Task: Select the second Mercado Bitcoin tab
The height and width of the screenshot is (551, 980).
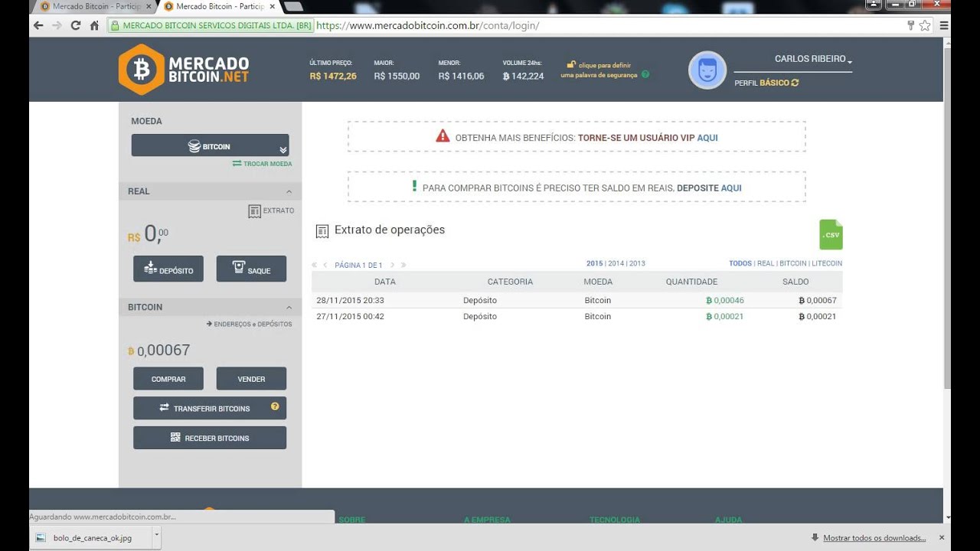Action: (219, 6)
